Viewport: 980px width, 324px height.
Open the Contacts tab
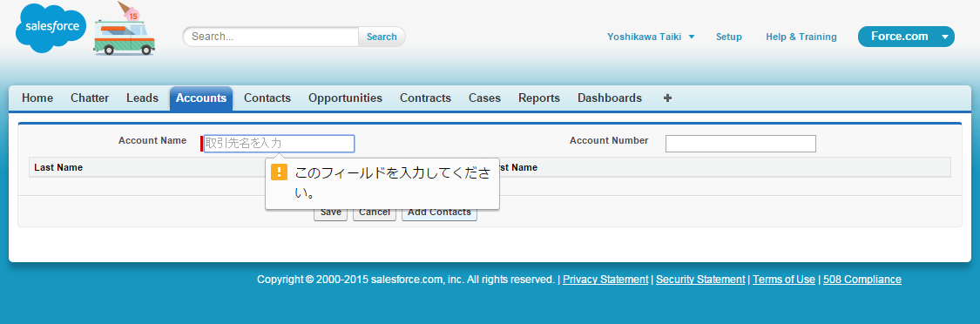[267, 98]
